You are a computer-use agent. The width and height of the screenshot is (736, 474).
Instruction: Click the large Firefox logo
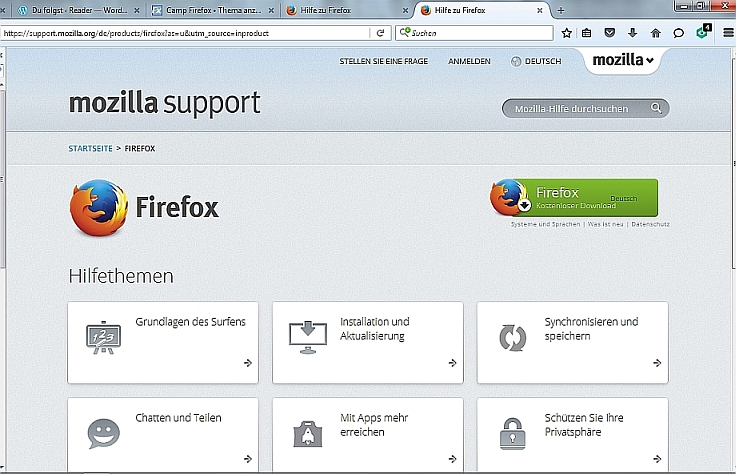click(x=99, y=207)
